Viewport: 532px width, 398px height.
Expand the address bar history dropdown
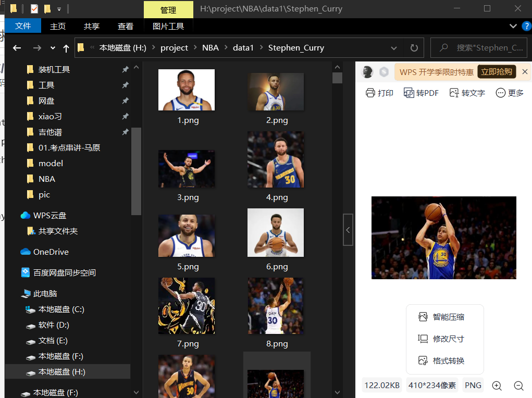(x=394, y=48)
